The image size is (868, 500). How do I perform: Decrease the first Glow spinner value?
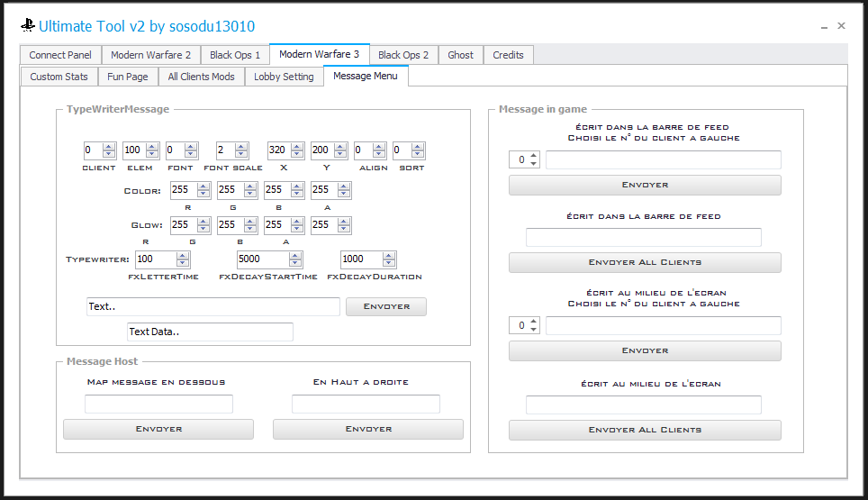click(x=203, y=229)
